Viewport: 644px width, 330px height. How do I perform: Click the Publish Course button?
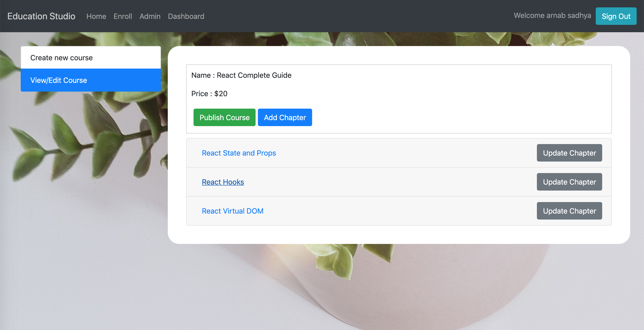(224, 117)
